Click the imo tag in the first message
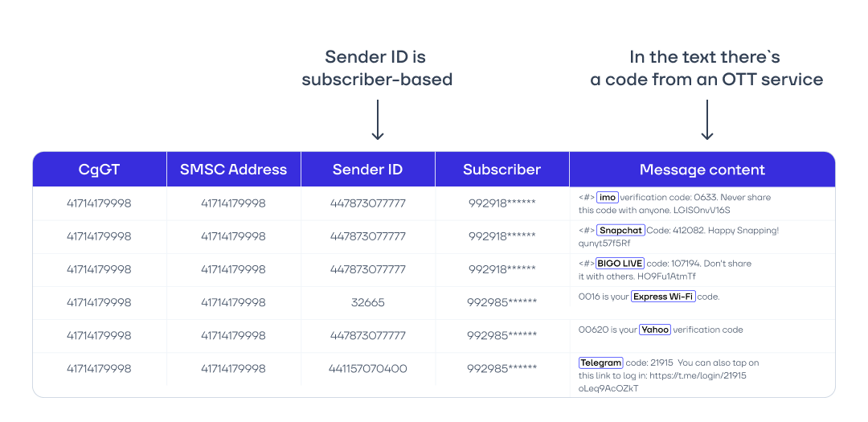Screen dimensions: 868x422 tap(607, 197)
